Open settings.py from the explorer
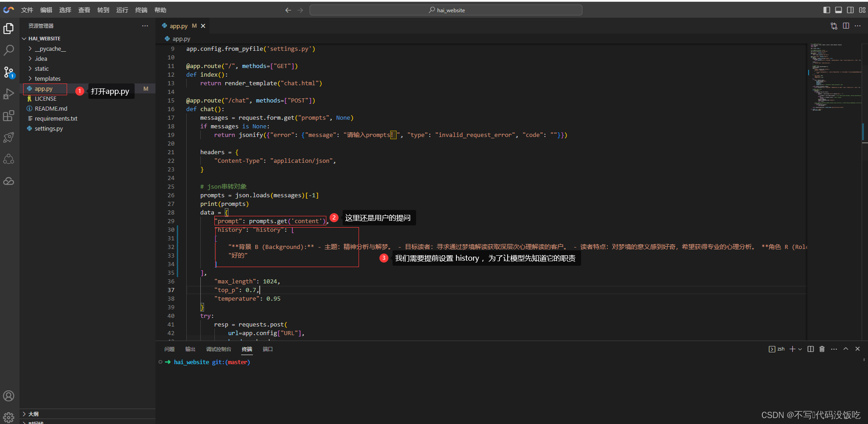This screenshot has height=424, width=868. tap(48, 129)
